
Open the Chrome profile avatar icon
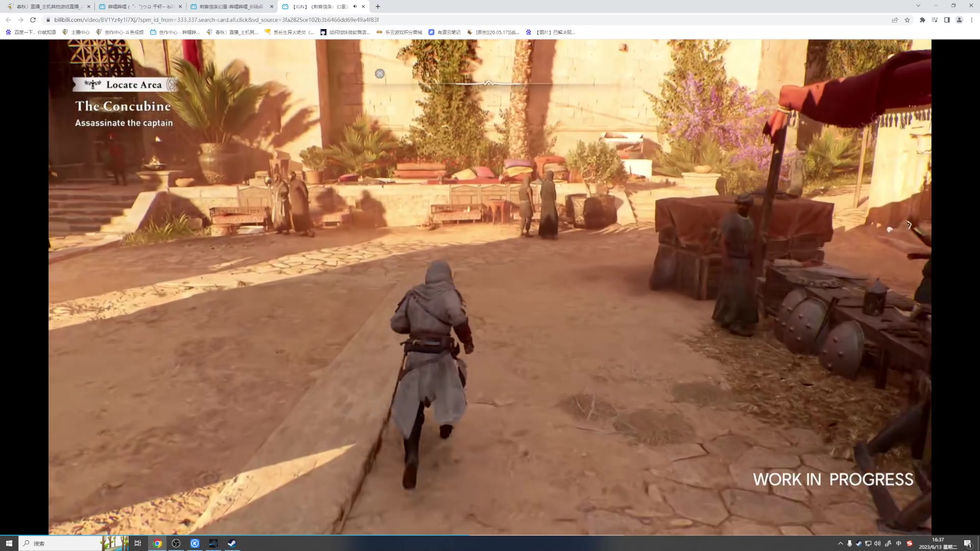pyautogui.click(x=959, y=20)
